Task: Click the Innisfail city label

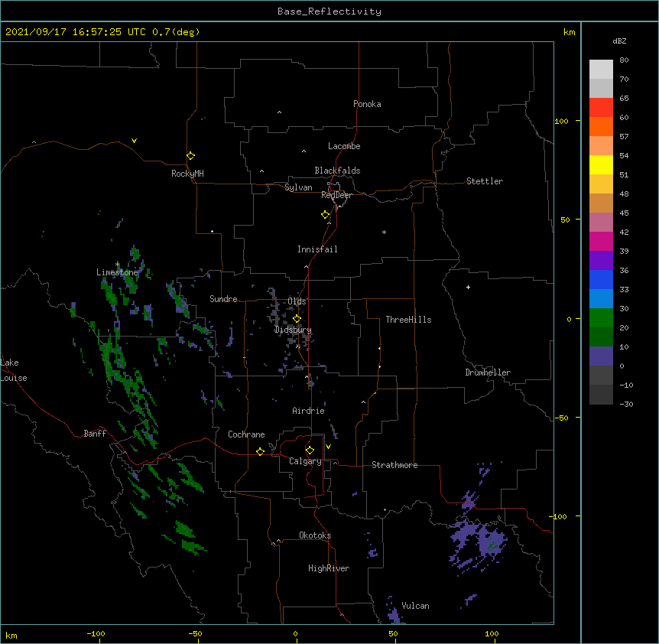Action: pos(317,249)
